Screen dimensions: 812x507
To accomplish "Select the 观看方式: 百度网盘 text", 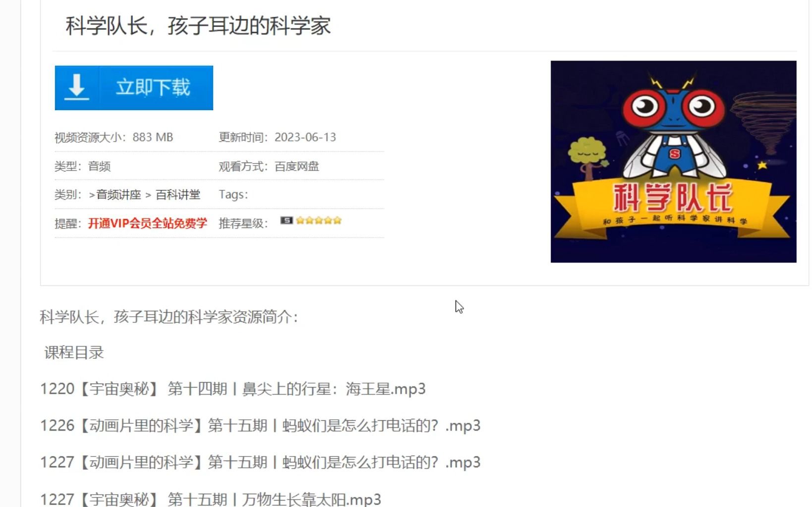I will [269, 167].
